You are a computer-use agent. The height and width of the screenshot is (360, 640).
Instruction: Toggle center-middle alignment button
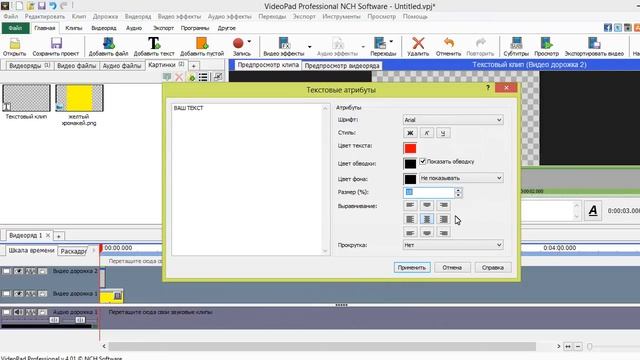pos(427,219)
